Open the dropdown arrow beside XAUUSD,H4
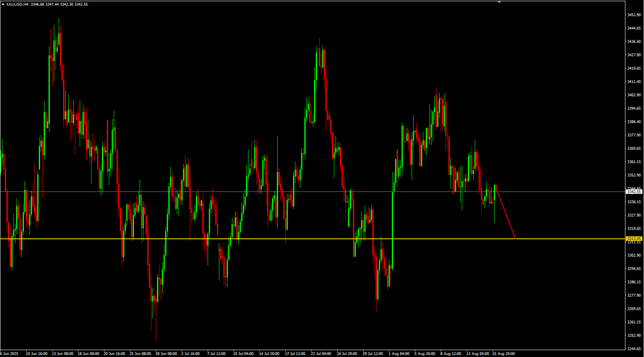The width and height of the screenshot is (644, 357). [x=3, y=4]
